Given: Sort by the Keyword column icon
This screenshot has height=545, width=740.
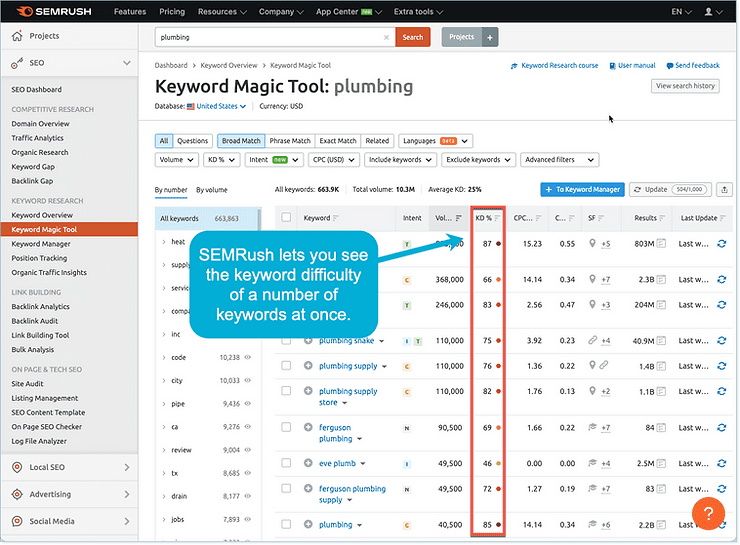Looking at the screenshot, I should (336, 218).
